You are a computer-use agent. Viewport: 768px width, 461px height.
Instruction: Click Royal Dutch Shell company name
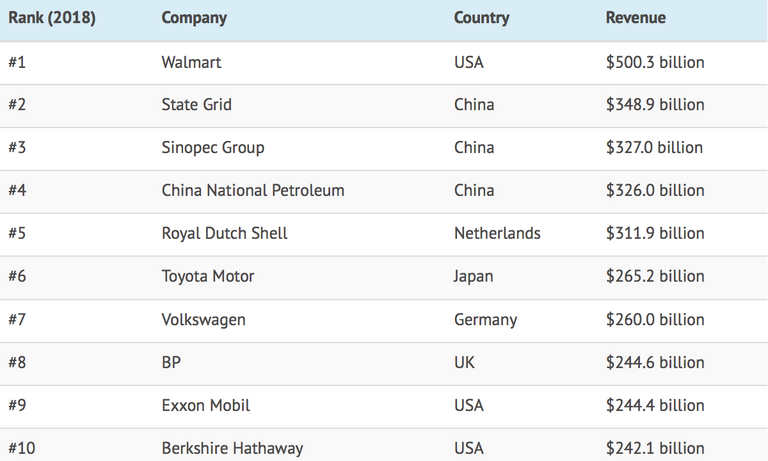(x=224, y=234)
